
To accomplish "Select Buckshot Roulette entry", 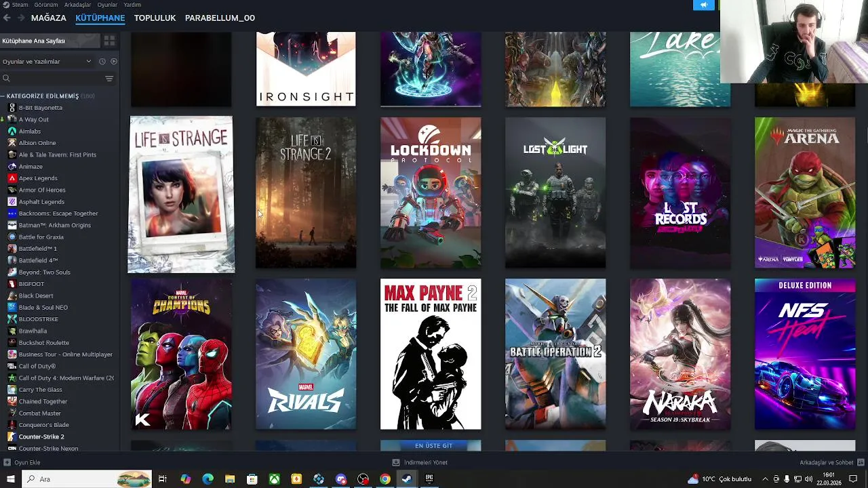I will point(44,343).
